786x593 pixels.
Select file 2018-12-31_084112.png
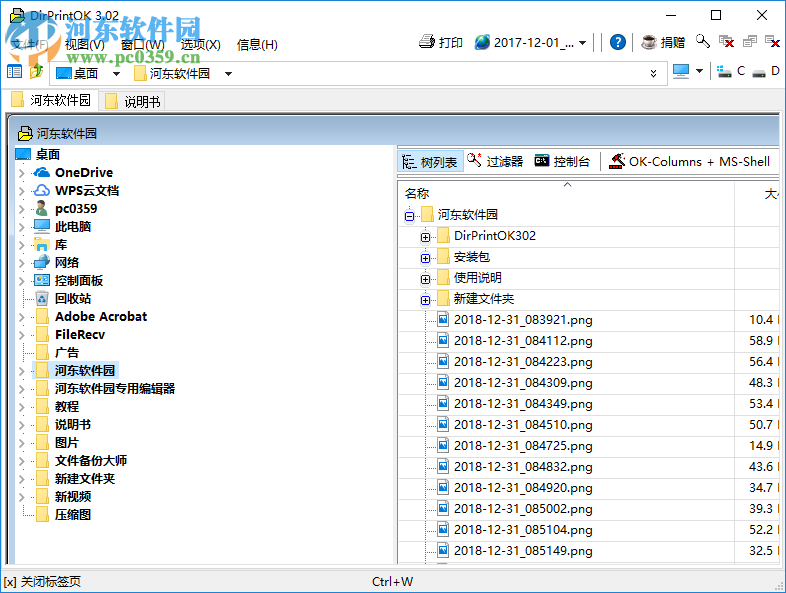tap(523, 341)
